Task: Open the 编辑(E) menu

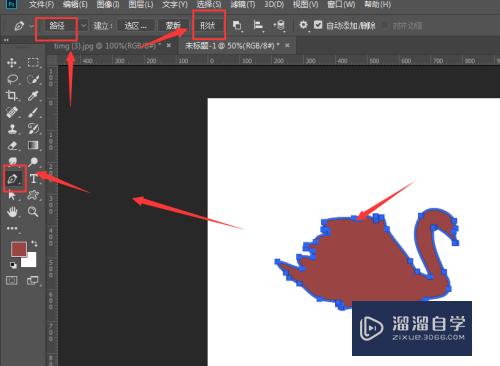Action: (x=75, y=5)
